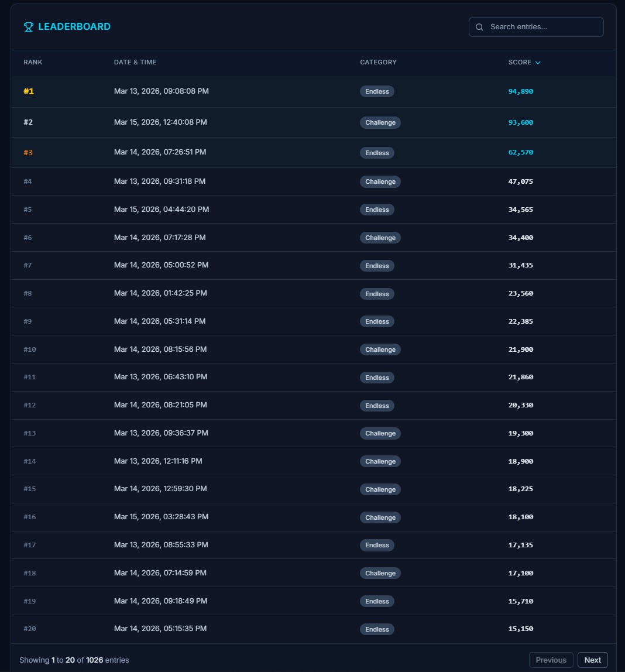Click the Endless badge in row #3
Viewport: 625px width, 672px height.
click(377, 153)
